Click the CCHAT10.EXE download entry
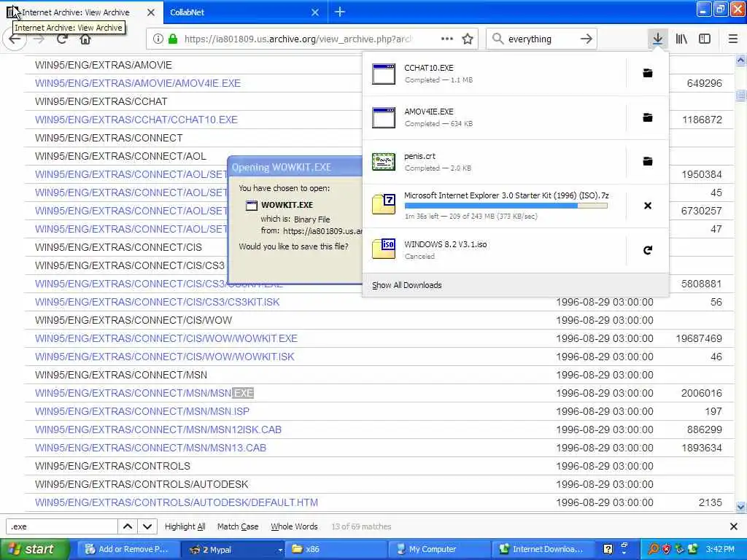Screen dimensions: 747x560 (494, 74)
